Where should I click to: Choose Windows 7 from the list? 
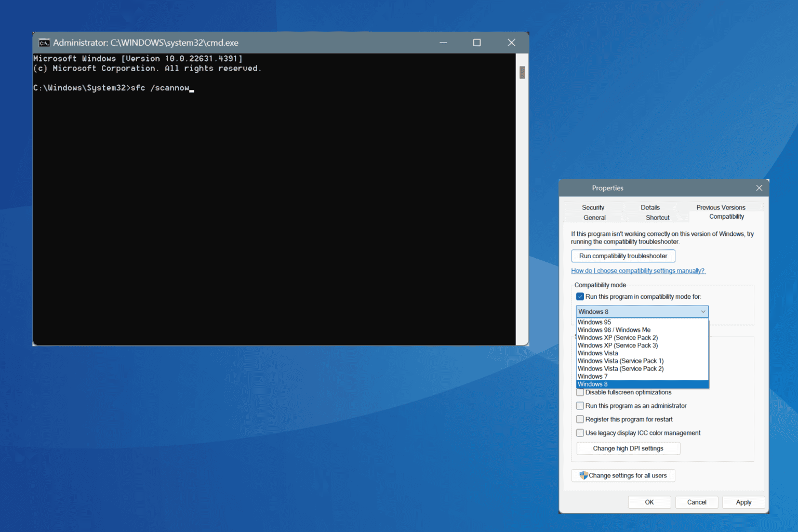tap(643, 377)
